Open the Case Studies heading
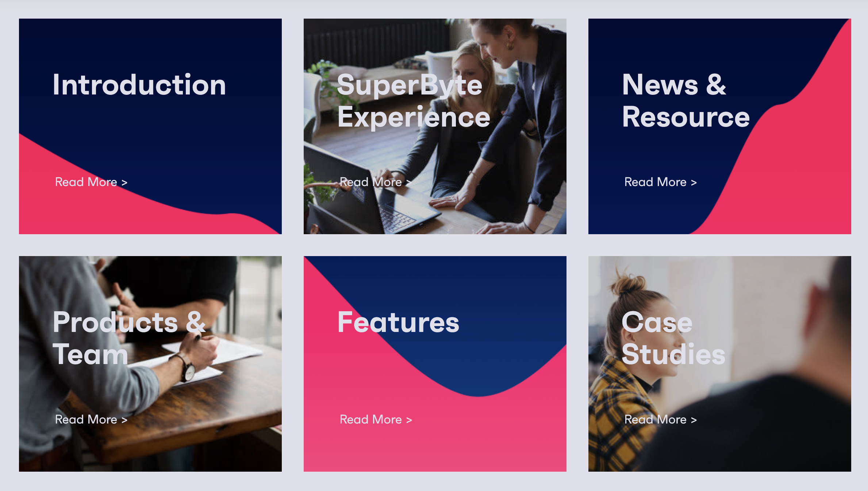Image resolution: width=868 pixels, height=491 pixels. 673,338
